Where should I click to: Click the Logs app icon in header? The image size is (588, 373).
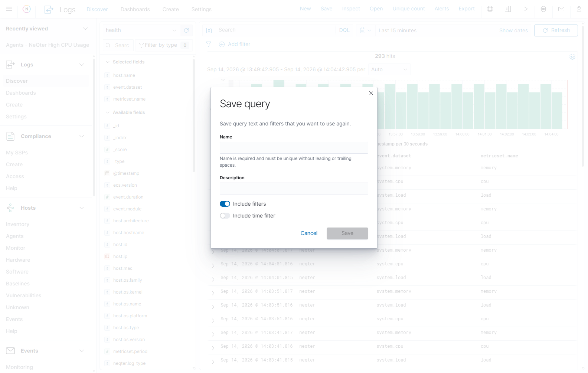(49, 9)
